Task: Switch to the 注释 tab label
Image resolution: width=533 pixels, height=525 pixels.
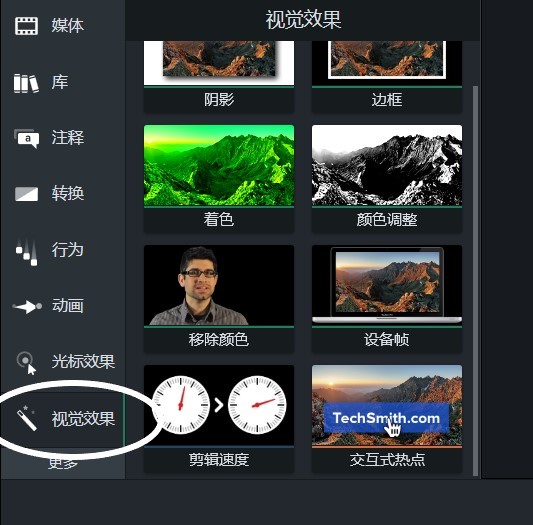Action: point(67,138)
